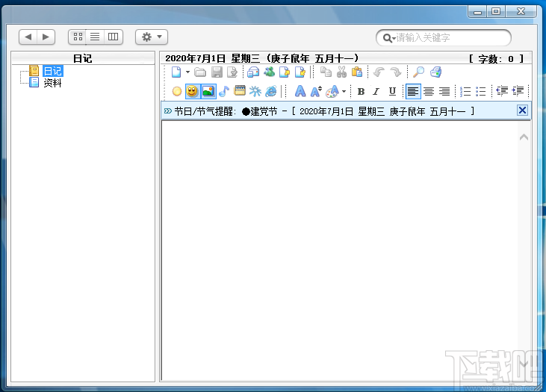Open the gear settings dropdown
Screen dimensions: 546x392
[152, 37]
